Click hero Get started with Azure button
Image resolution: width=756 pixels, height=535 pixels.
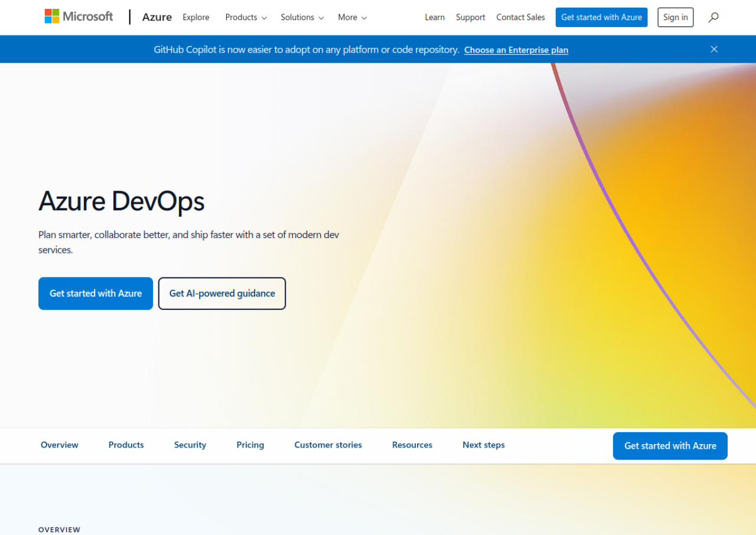tap(96, 293)
